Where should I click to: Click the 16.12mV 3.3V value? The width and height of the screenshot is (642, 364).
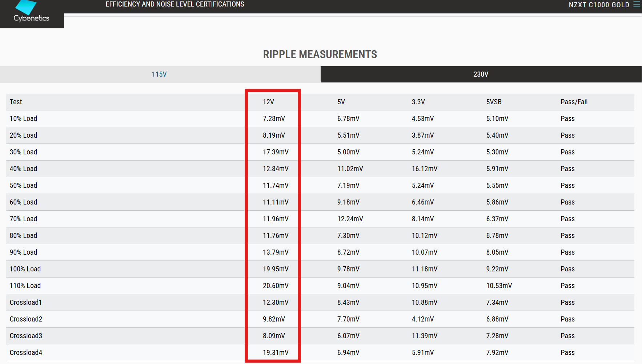(425, 169)
